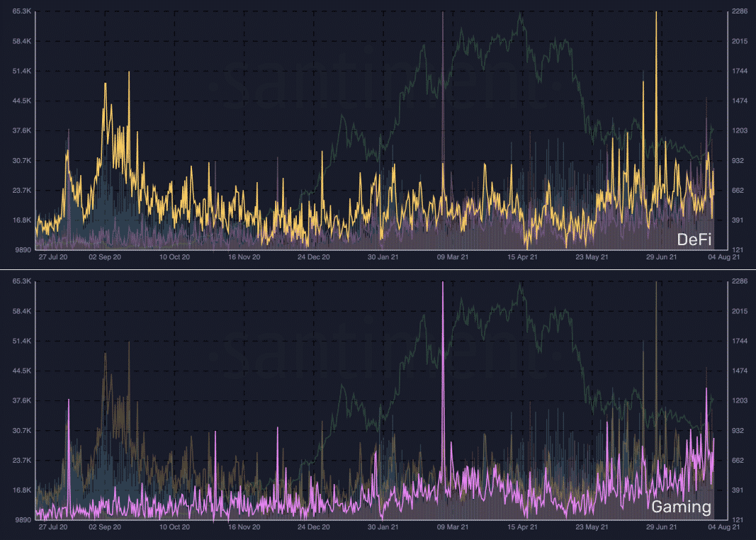The image size is (756, 540).
Task: Click 9890 value on Gaming left axis
Action: (x=22, y=519)
